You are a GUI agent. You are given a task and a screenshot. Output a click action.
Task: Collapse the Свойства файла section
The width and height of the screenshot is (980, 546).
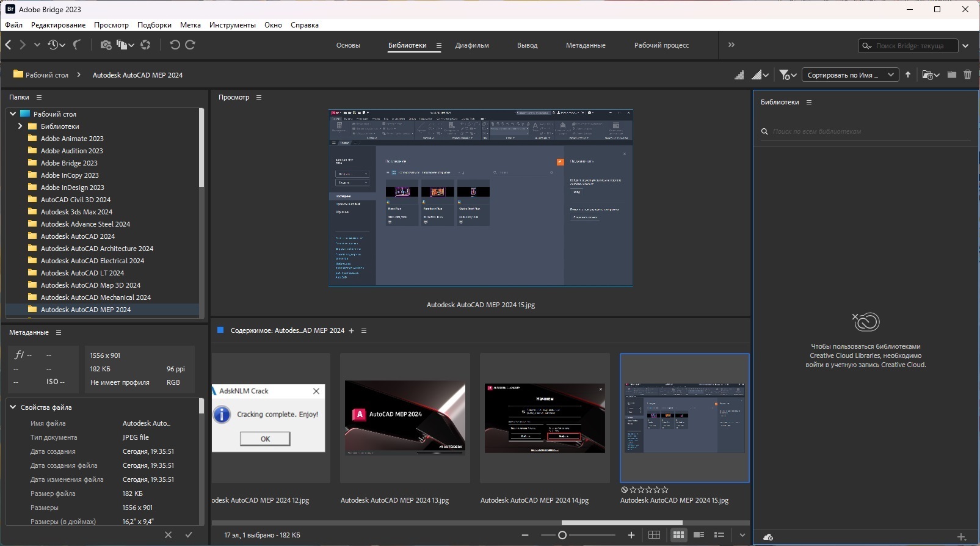click(x=13, y=407)
